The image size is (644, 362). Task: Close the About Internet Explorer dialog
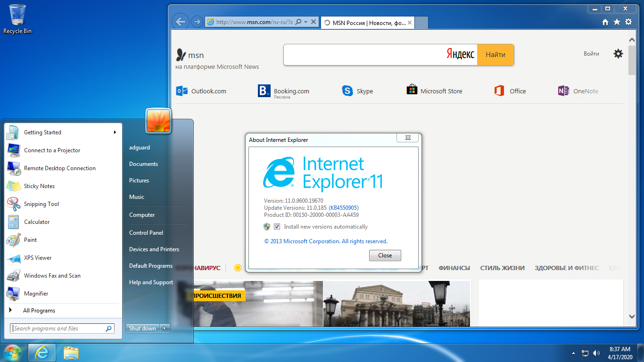pos(408,138)
